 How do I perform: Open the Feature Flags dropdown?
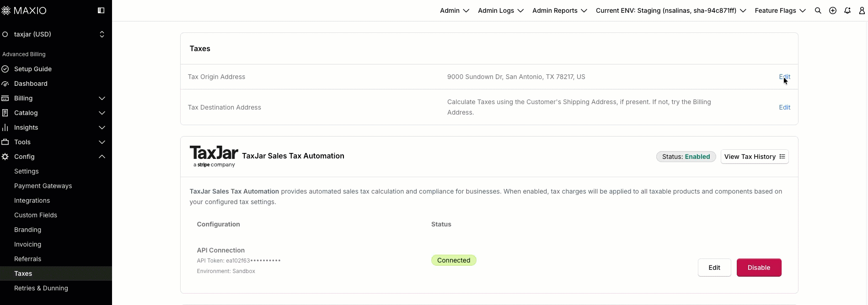tap(780, 11)
